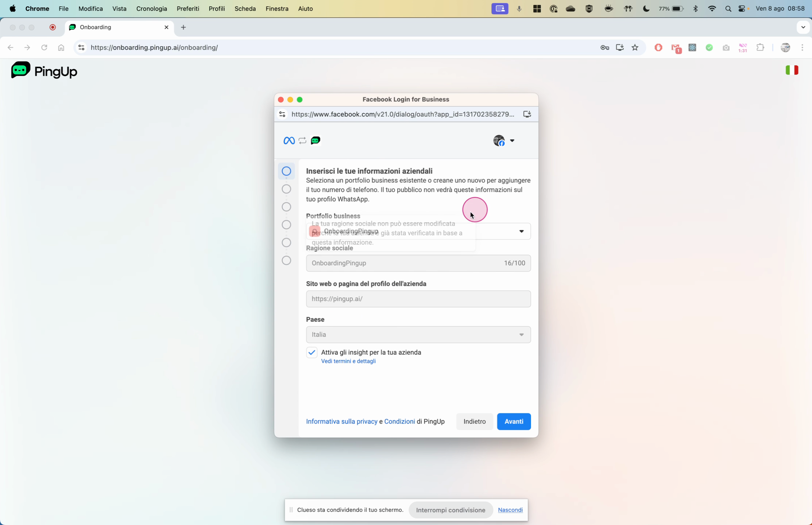Open the Profili menu
The image size is (812, 525).
[x=217, y=8]
